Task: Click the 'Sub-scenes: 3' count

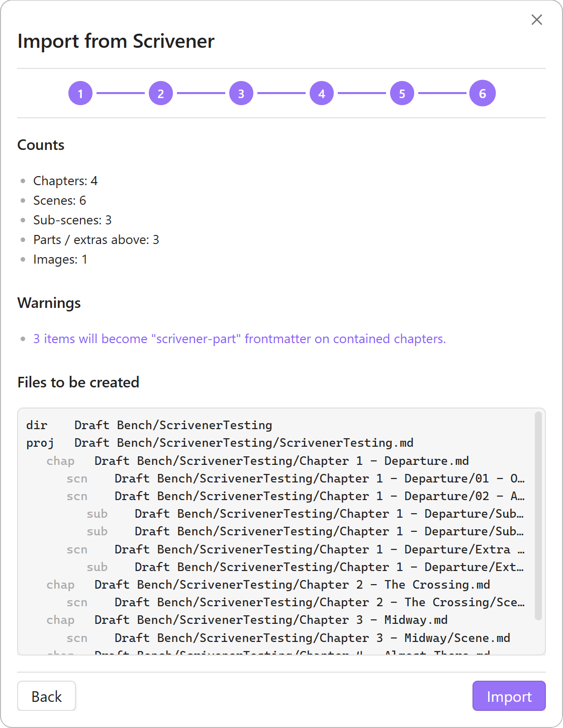Action: coord(72,220)
